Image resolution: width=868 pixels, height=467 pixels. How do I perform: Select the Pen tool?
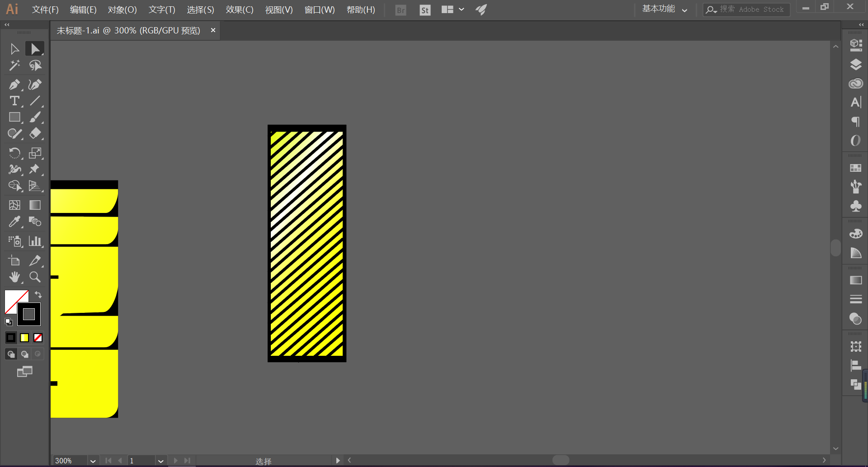click(x=14, y=85)
